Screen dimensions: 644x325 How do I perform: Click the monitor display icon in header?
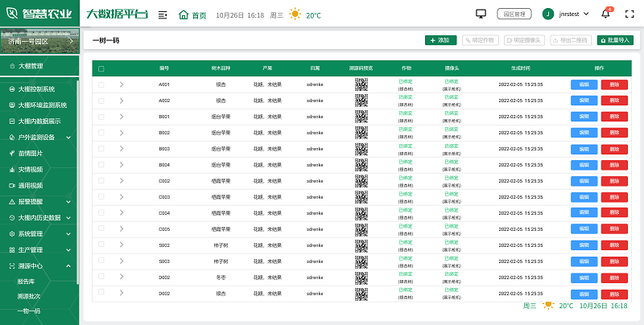[481, 14]
